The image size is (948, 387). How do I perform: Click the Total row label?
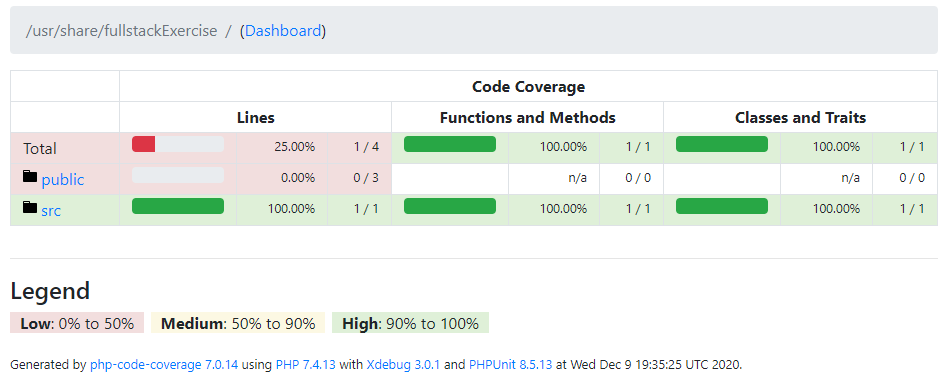coord(40,148)
